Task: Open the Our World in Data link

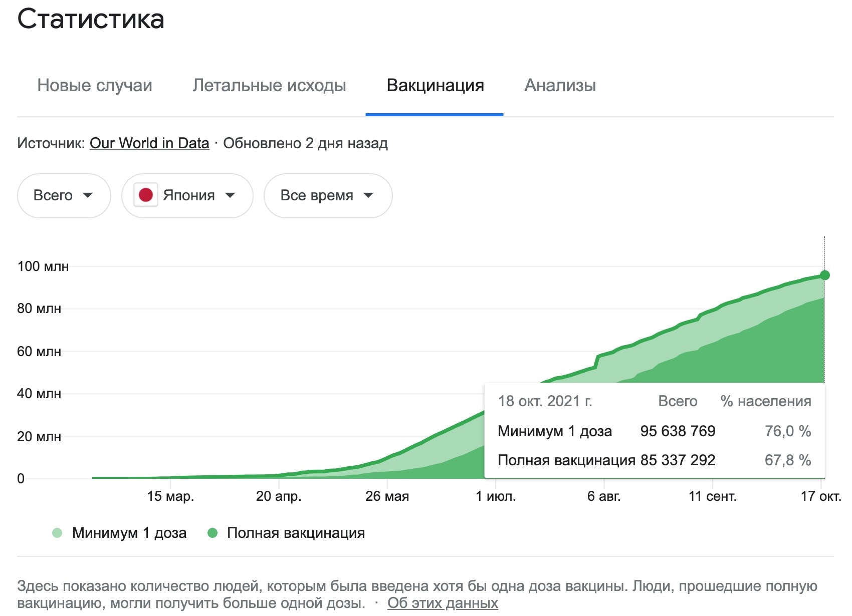Action: 149,143
